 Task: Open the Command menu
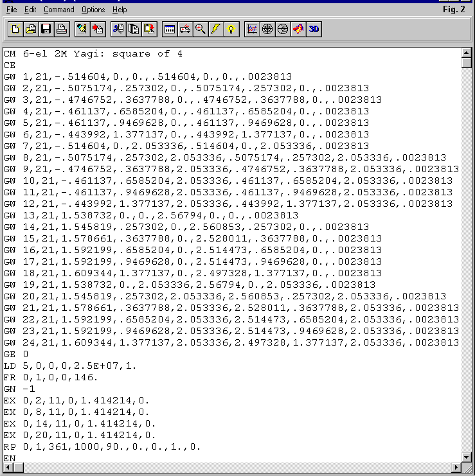point(58,10)
